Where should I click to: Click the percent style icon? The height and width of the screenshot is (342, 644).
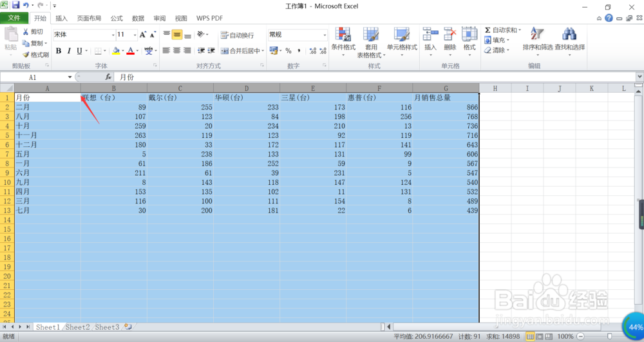tap(289, 51)
